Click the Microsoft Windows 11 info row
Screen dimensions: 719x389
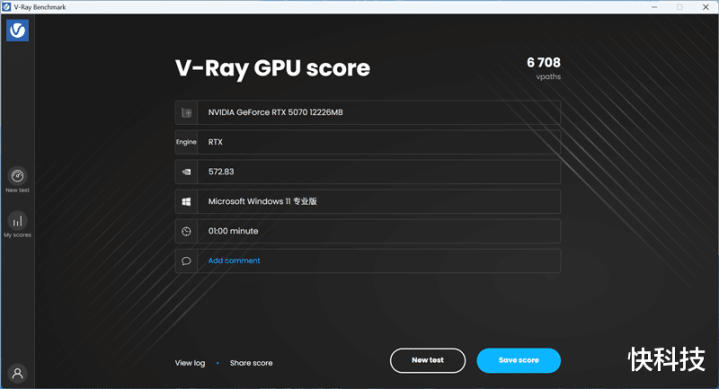[x=368, y=202]
